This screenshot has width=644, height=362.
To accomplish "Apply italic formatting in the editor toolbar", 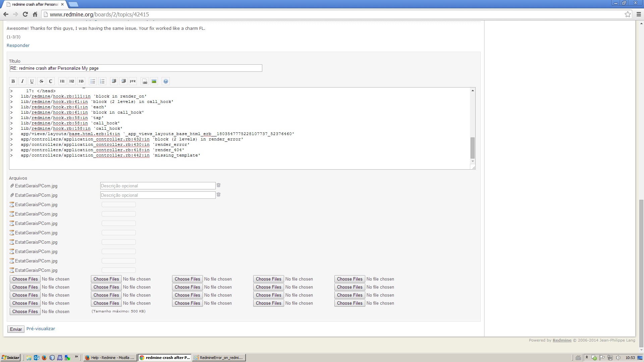I will [x=22, y=81].
